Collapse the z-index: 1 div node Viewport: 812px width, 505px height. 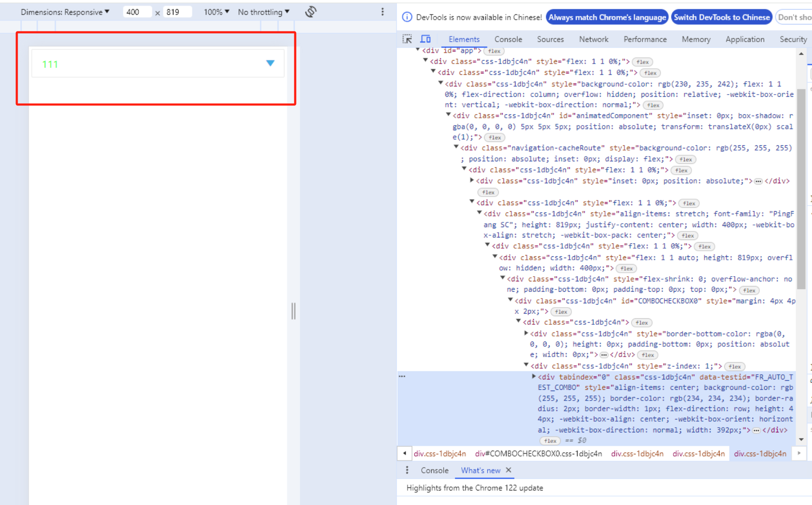pyautogui.click(x=526, y=365)
